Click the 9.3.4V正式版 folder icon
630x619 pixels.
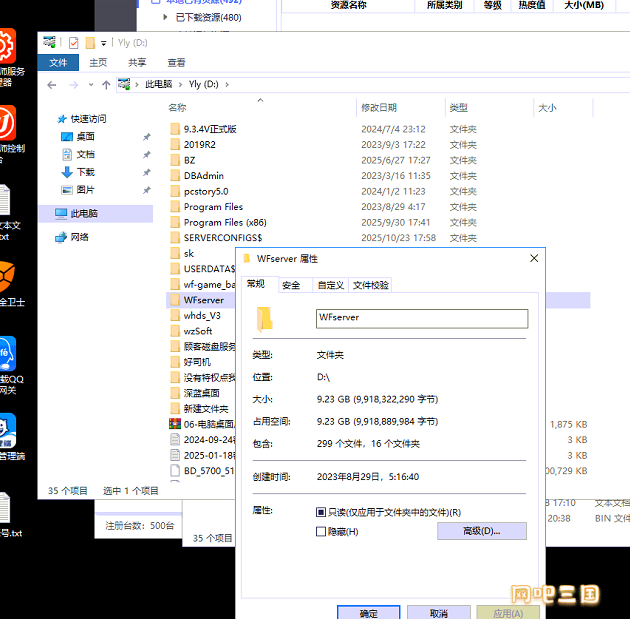(x=175, y=129)
